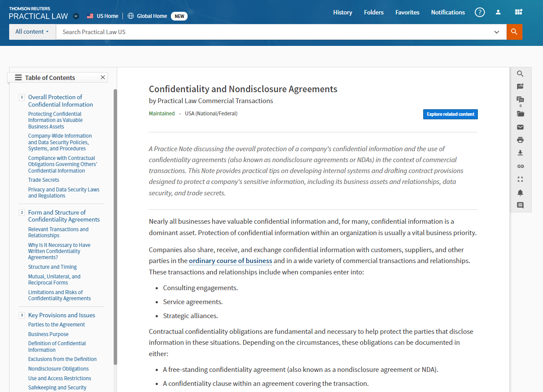The width and height of the screenshot is (543, 392).
Task: Open the Favorites menu
Action: (407, 12)
